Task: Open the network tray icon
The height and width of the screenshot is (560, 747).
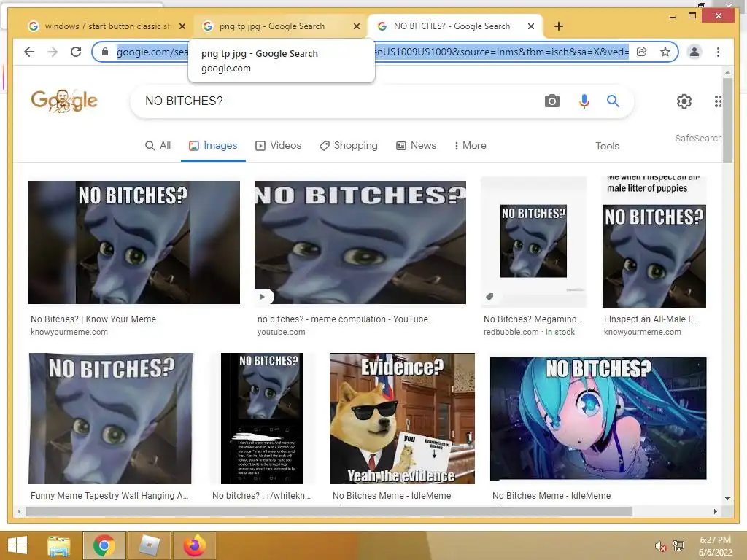Action: click(678, 546)
